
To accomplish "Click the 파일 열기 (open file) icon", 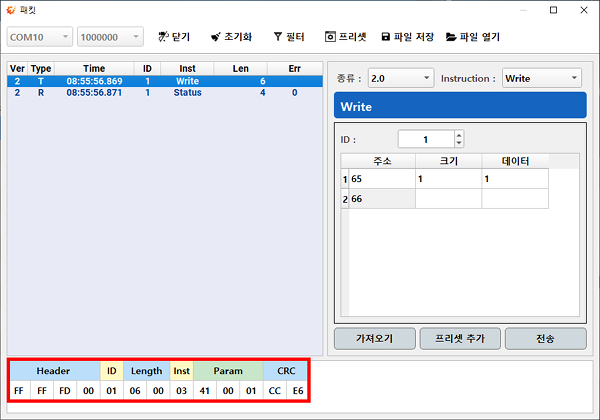I will pyautogui.click(x=452, y=37).
